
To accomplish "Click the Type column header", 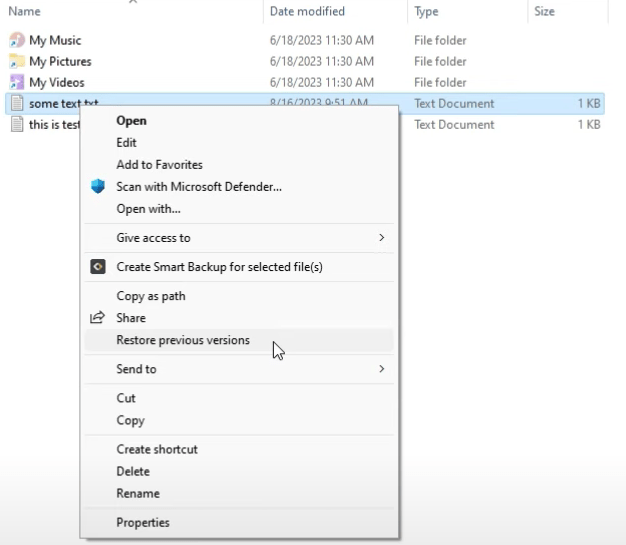I will point(426,11).
